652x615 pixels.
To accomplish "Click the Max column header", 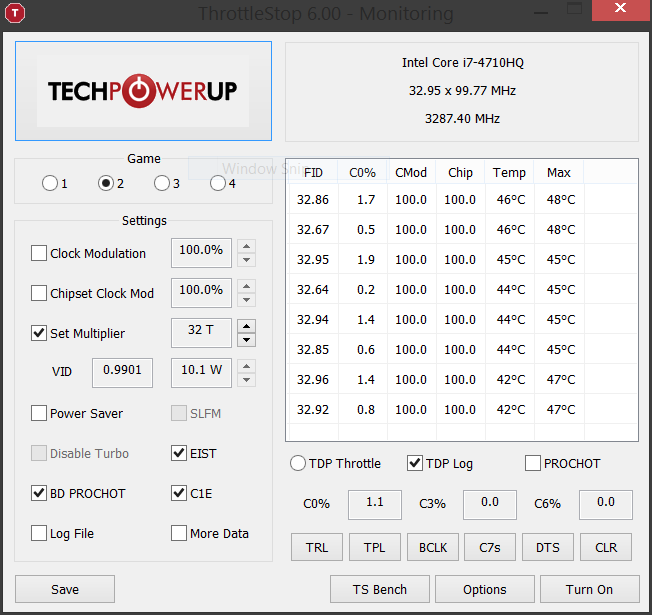I will click(559, 172).
